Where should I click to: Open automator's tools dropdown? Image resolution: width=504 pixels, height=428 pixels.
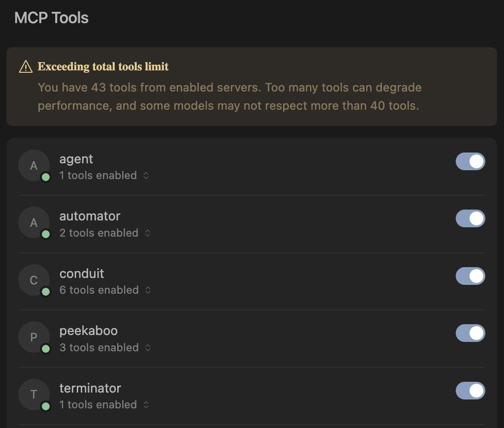[x=147, y=233]
